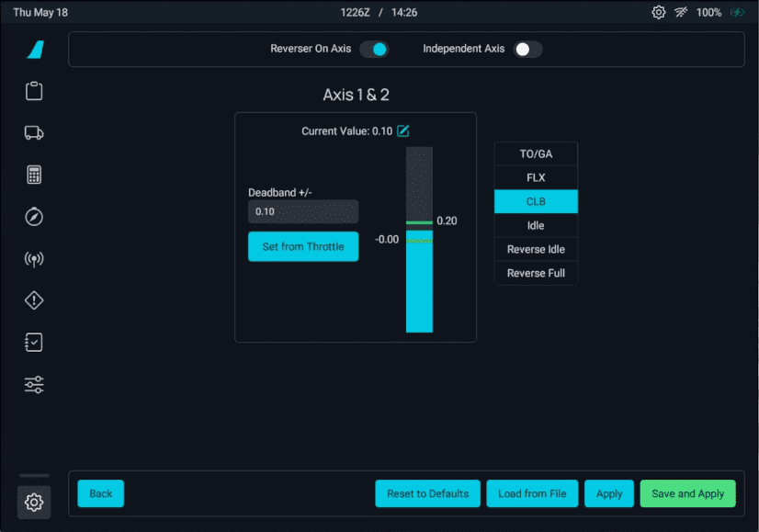Select the FLX detent tab
This screenshot has width=759, height=532.
pyautogui.click(x=536, y=178)
